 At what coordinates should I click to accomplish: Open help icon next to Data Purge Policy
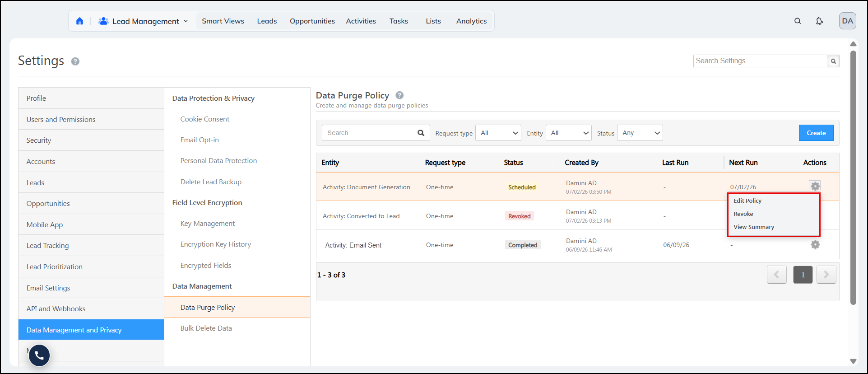pyautogui.click(x=399, y=95)
